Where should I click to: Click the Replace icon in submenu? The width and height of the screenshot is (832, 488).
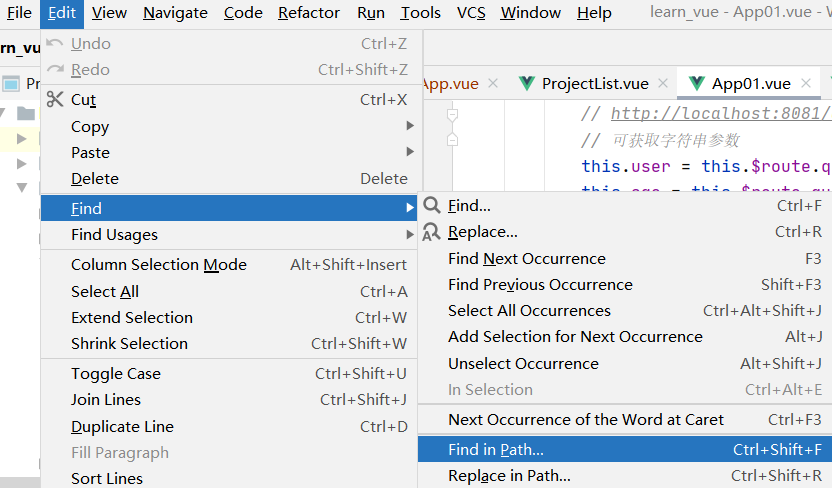tap(432, 232)
